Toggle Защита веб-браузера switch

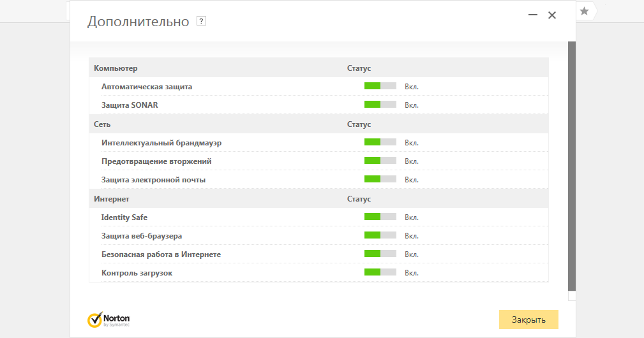tap(380, 235)
